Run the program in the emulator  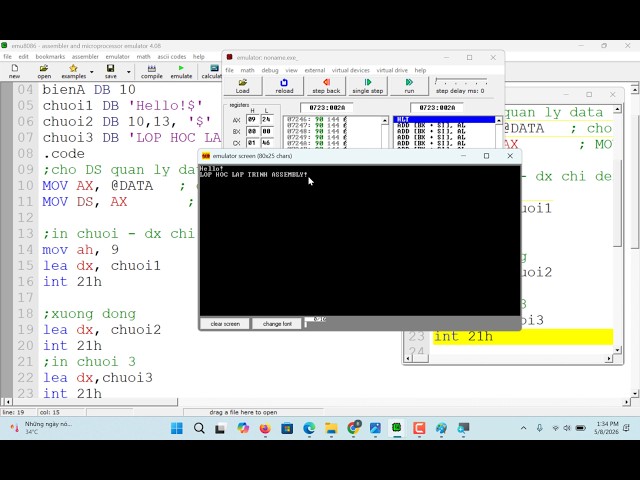point(409,86)
